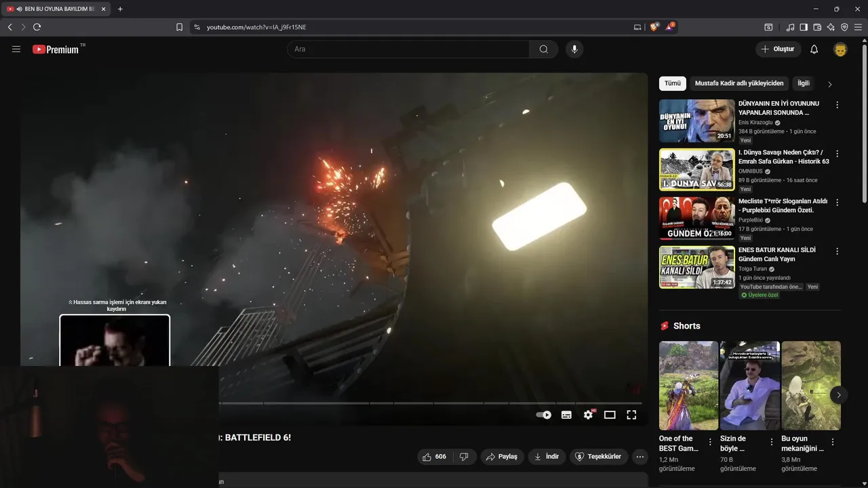Start voice search with microphone icon
This screenshot has width=868, height=488.
coord(574,49)
